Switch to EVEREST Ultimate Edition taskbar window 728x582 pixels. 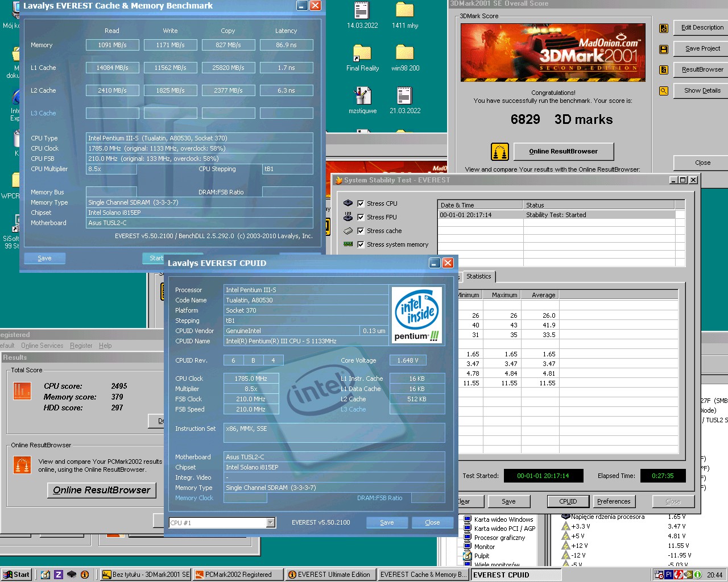pos(330,575)
